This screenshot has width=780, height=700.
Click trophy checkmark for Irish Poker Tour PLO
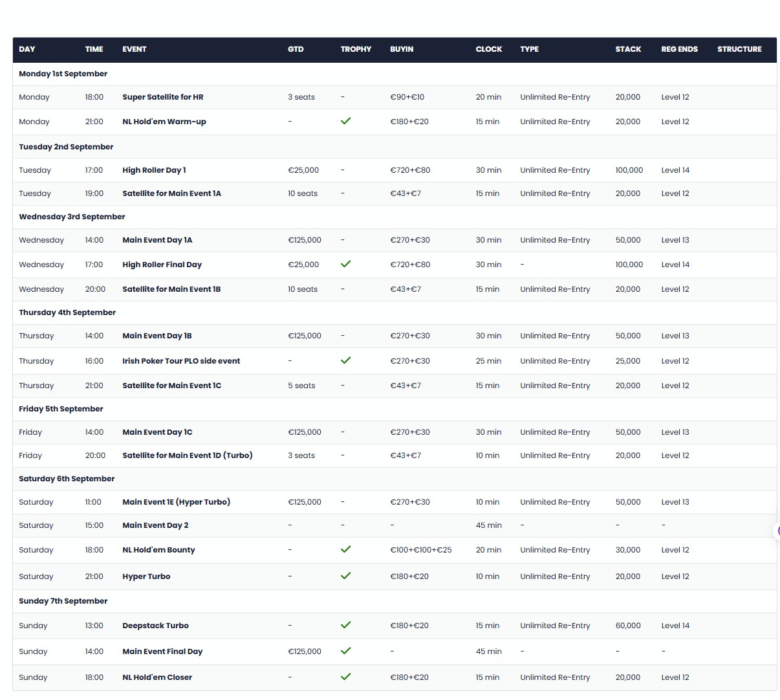(346, 360)
